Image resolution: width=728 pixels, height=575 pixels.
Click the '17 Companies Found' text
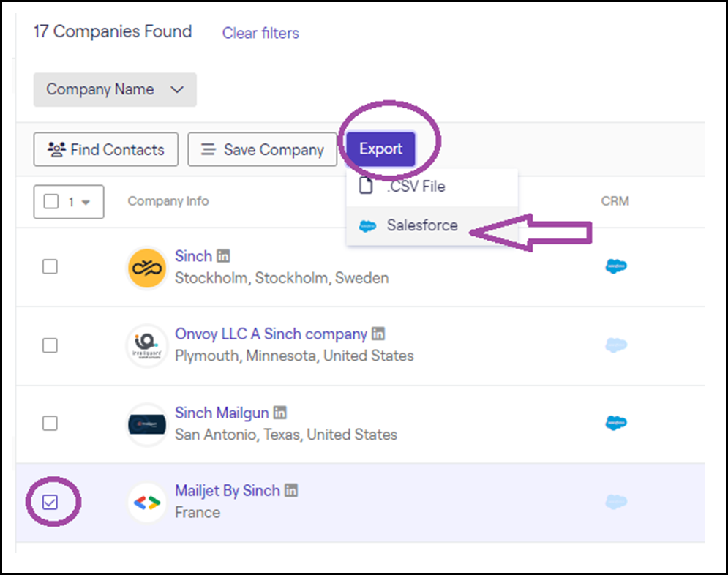point(113,31)
